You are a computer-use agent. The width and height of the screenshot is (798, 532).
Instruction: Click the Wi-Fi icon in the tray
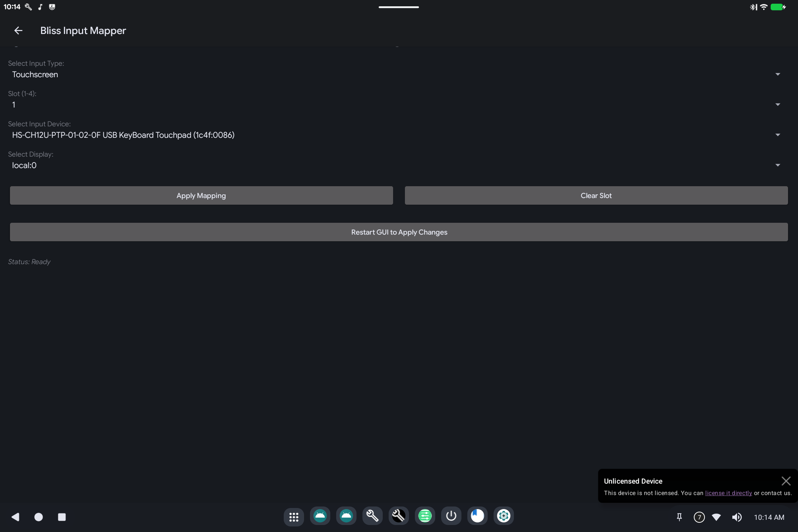tap(716, 517)
